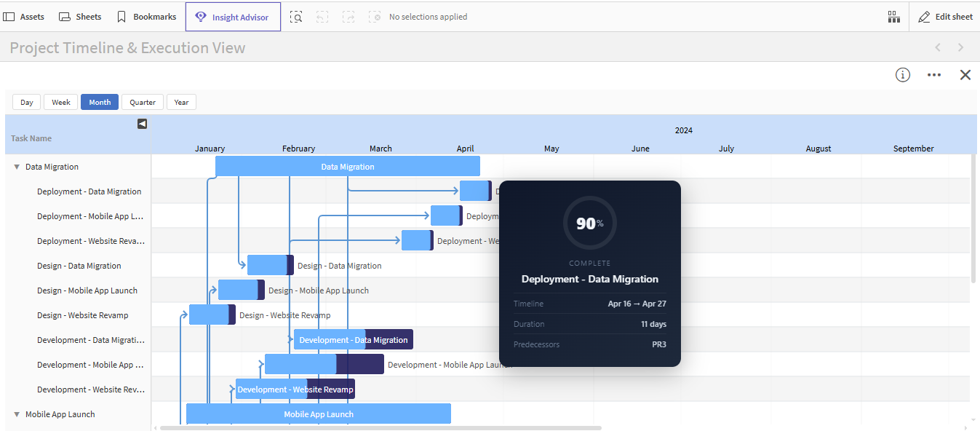The height and width of the screenshot is (431, 980).
Task: Set timeline scale to Quarter
Action: [143, 103]
